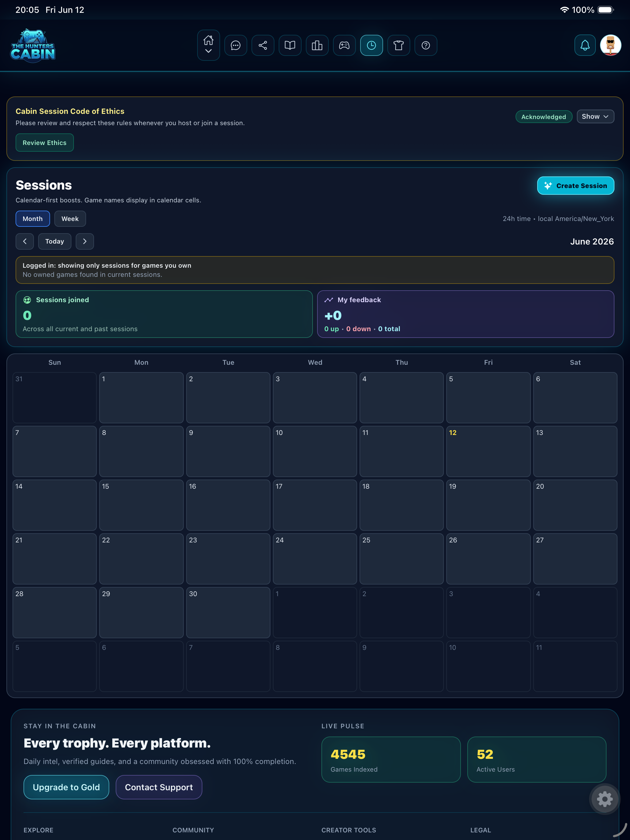Image resolution: width=630 pixels, height=840 pixels.
Task: Click The Hunters Cabin logo
Action: [x=33, y=45]
